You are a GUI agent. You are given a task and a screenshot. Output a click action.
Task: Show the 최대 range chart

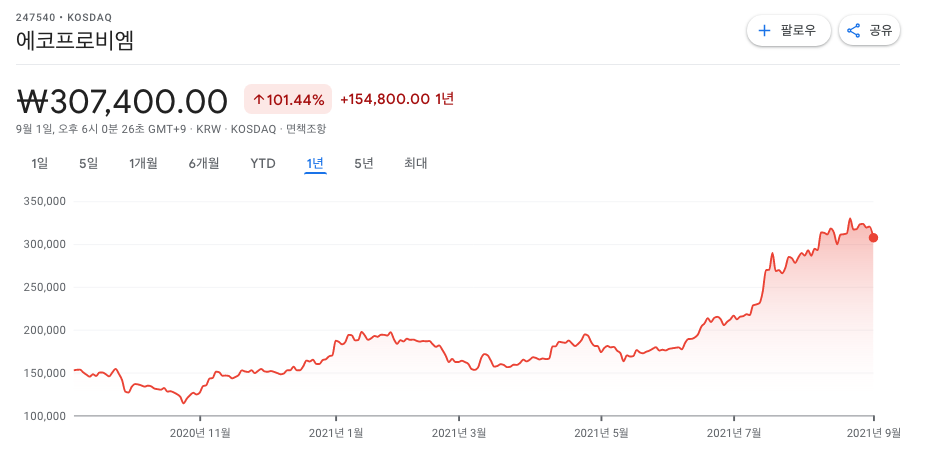click(416, 164)
